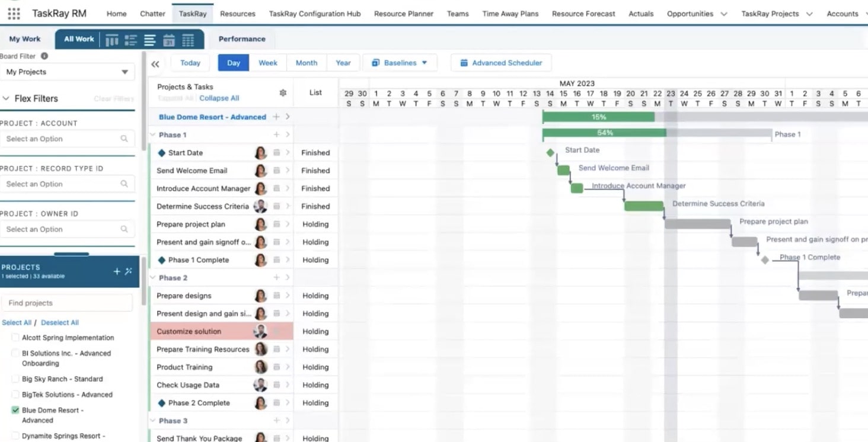Open Resource Planner tab
The height and width of the screenshot is (442, 868).
[x=404, y=14]
